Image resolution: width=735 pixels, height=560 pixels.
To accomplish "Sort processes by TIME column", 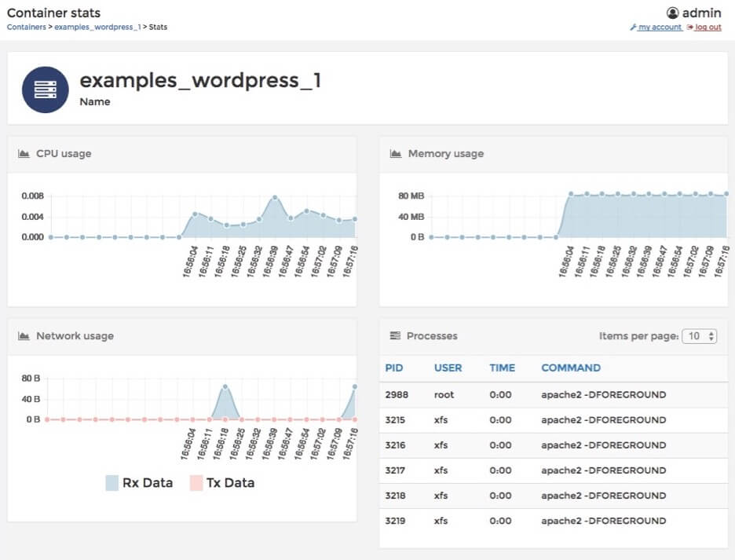I will coord(502,368).
